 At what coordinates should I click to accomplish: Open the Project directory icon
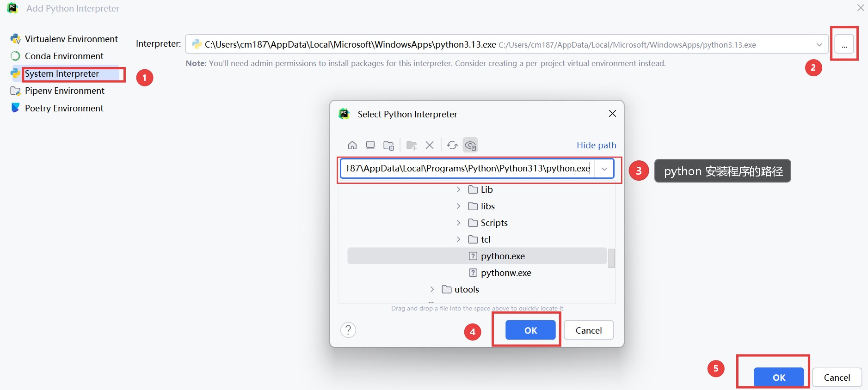click(388, 146)
